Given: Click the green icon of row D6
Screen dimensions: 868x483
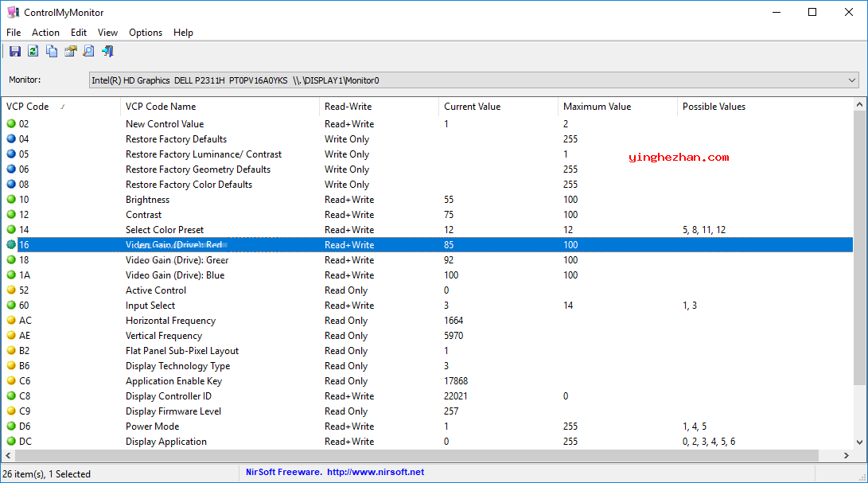Looking at the screenshot, I should point(11,426).
